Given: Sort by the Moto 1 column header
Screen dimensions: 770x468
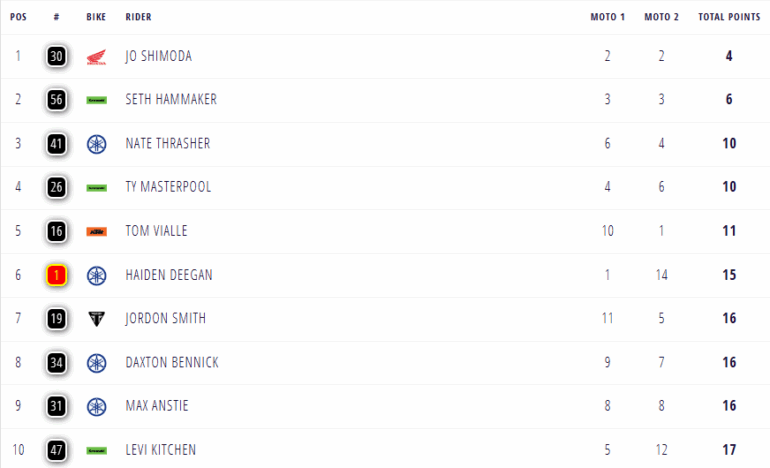Looking at the screenshot, I should pyautogui.click(x=607, y=17).
